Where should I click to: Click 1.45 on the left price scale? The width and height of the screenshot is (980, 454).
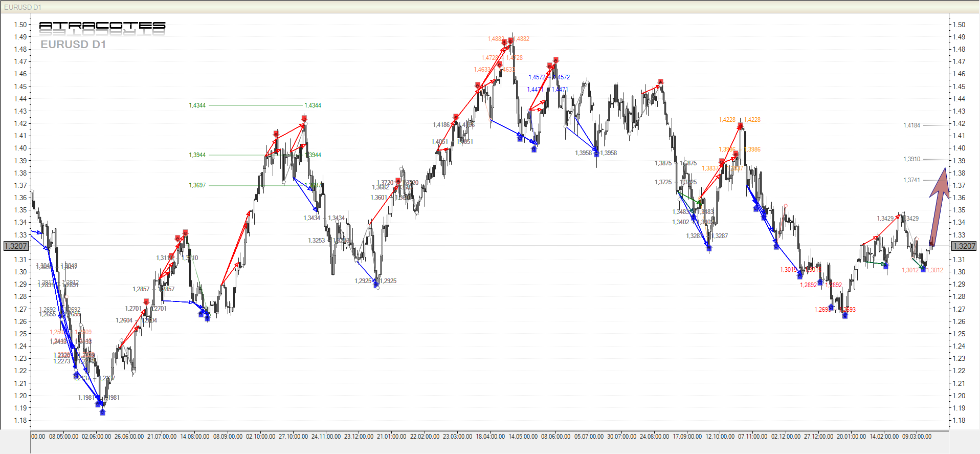[x=20, y=87]
